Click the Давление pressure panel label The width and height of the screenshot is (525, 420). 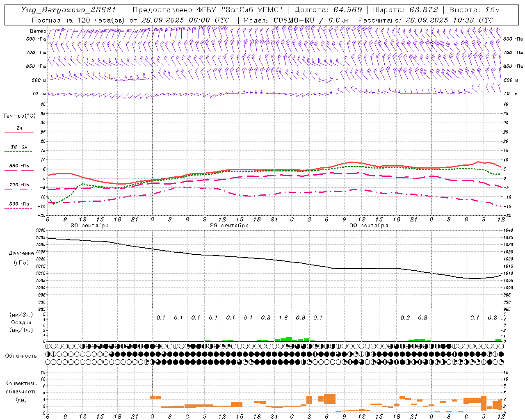pos(21,253)
